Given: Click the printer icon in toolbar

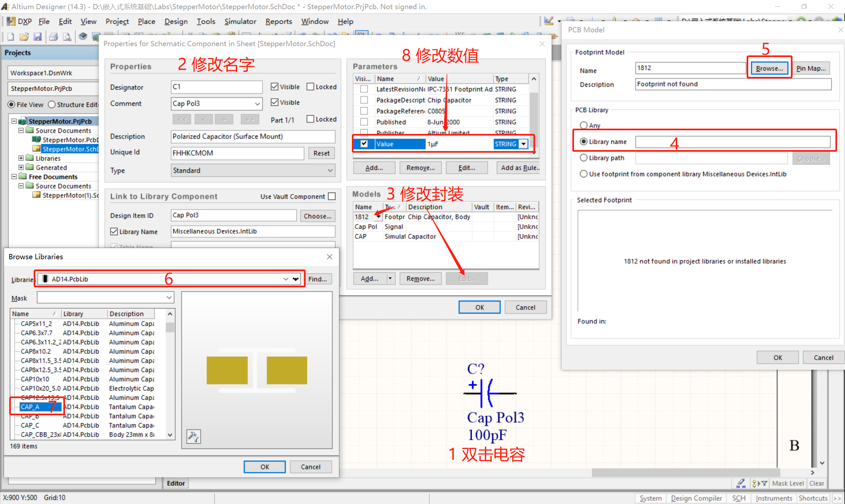Looking at the screenshot, I should 53,37.
